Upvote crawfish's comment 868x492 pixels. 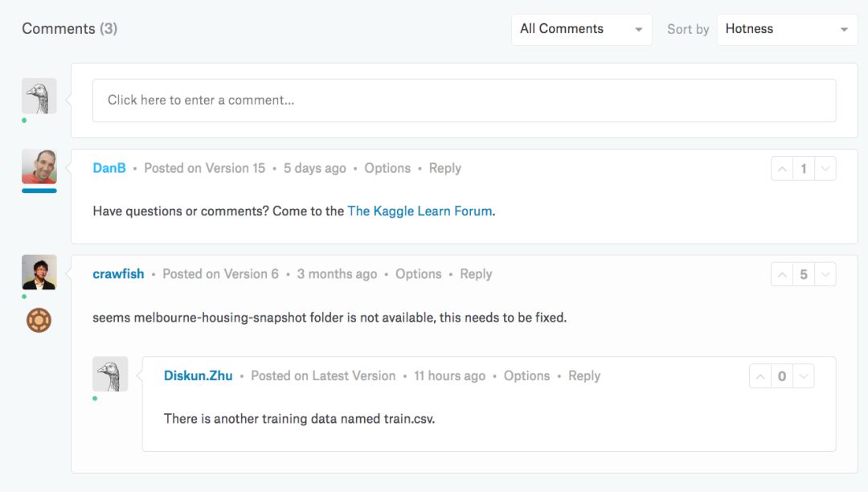pyautogui.click(x=781, y=274)
